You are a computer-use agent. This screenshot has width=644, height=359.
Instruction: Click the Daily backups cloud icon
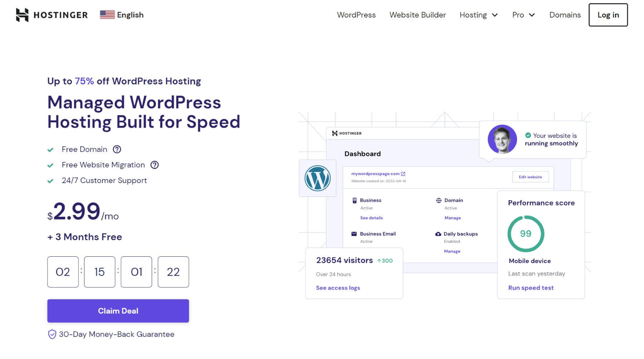(x=438, y=234)
